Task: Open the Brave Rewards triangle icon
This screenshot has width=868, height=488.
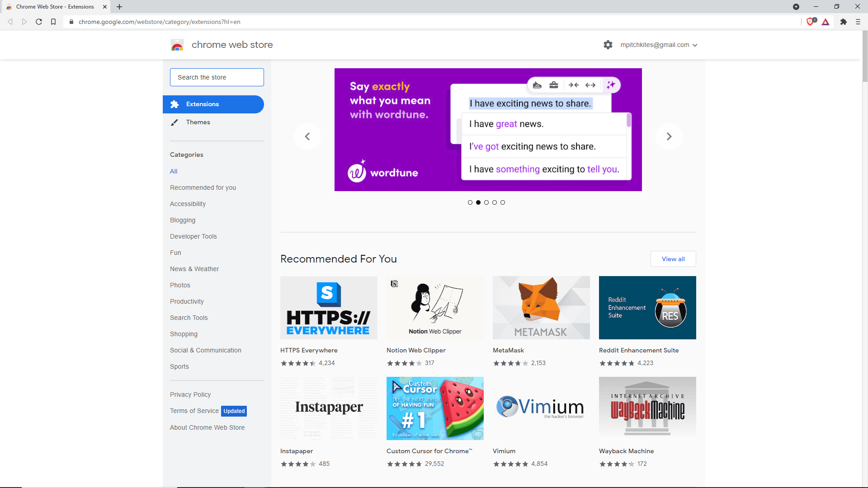Action: [x=826, y=22]
